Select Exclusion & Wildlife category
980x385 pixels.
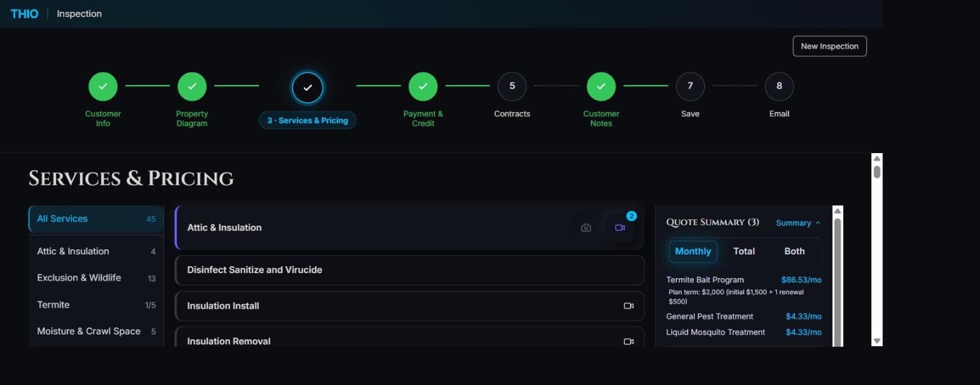pos(96,278)
